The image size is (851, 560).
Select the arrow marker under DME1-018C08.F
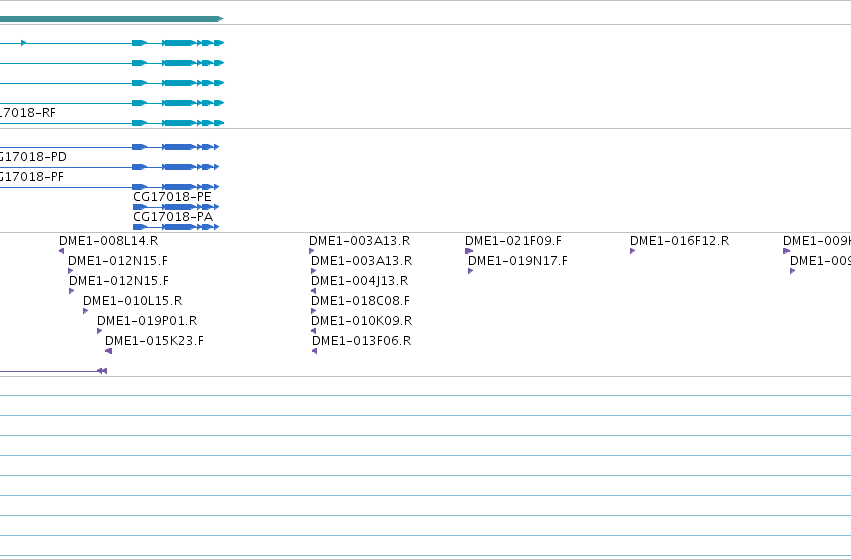314,311
